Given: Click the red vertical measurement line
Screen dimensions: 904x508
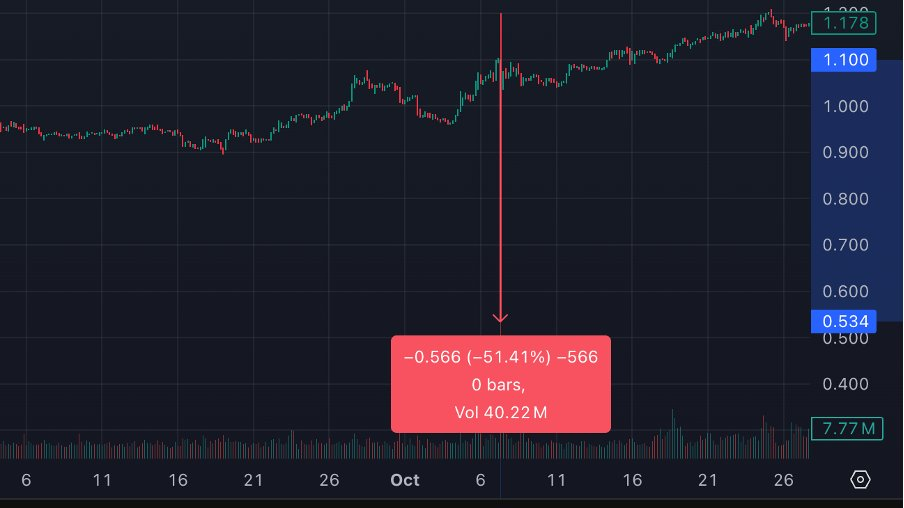Looking at the screenshot, I should tap(501, 200).
